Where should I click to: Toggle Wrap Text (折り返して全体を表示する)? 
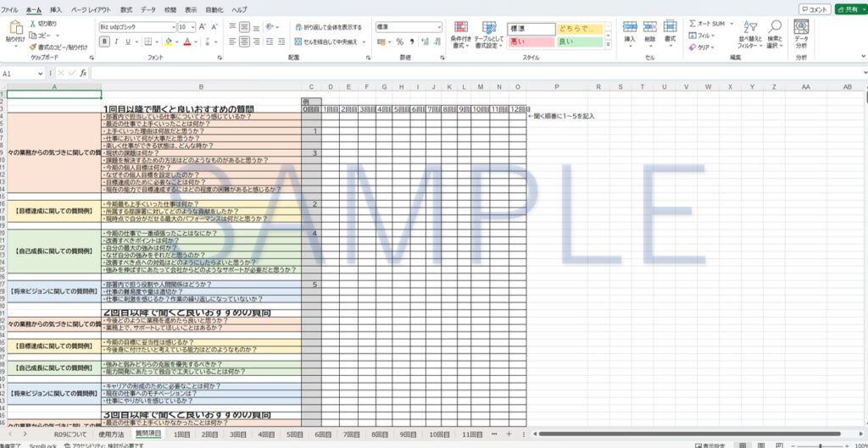[x=328, y=26]
